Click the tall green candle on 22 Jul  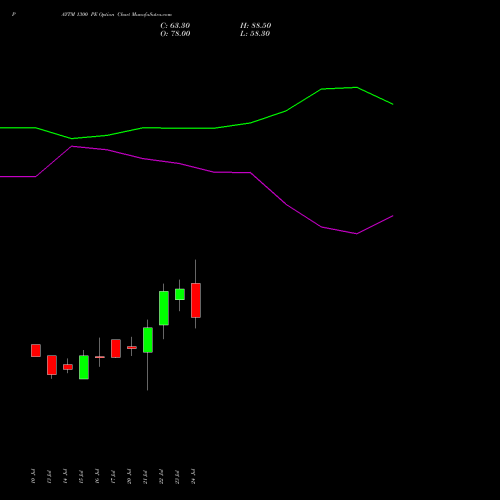coord(164,308)
